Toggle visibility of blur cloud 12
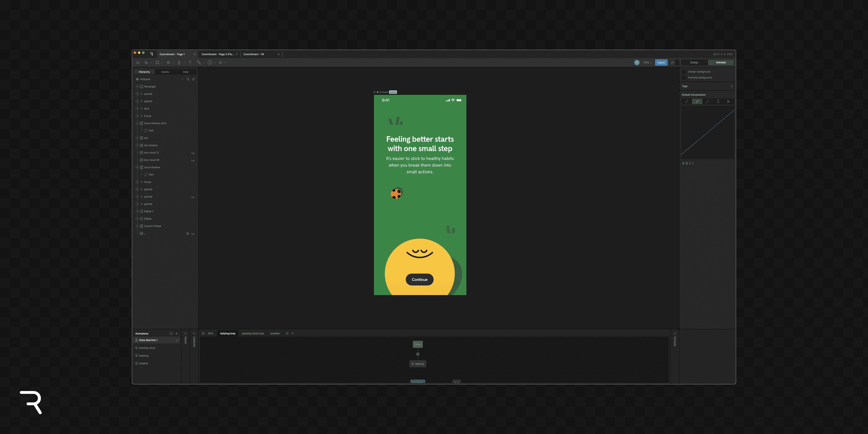This screenshot has height=434, width=868. point(193,153)
